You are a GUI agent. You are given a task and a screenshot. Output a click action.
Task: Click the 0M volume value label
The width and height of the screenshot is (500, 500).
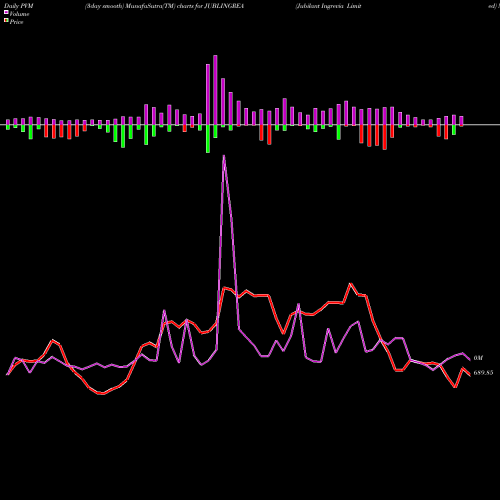(478, 358)
